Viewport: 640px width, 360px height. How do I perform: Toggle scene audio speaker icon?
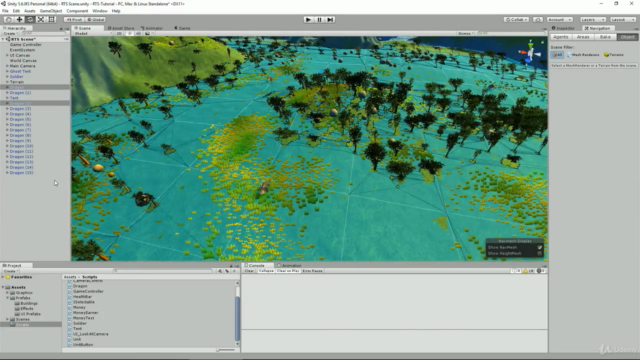(x=139, y=33)
